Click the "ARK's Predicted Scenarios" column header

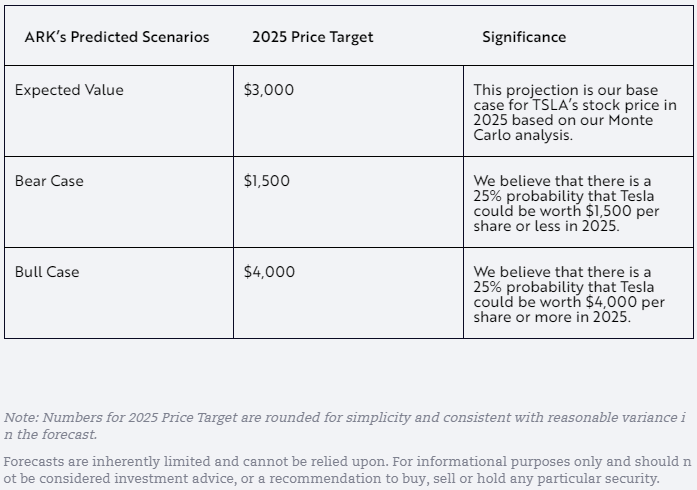point(117,37)
